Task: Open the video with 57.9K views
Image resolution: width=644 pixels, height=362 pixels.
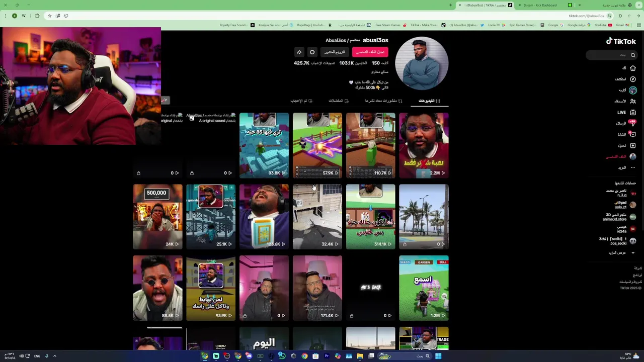Action: 317,145
